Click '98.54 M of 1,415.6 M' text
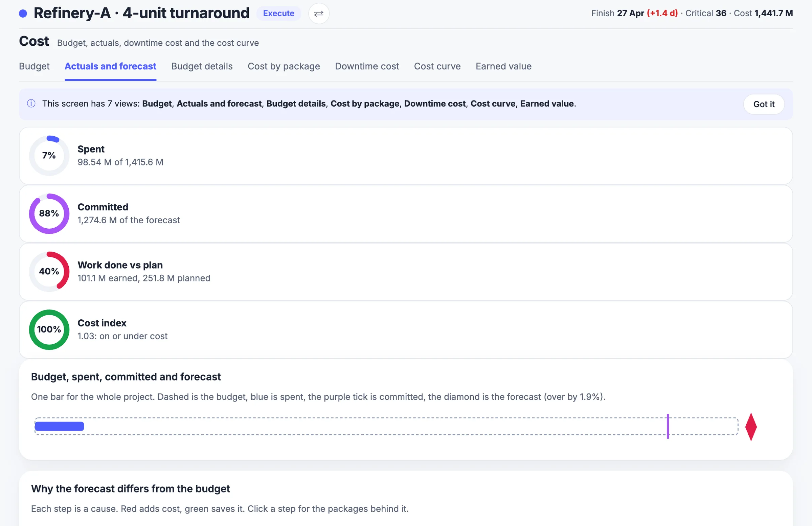Image resolution: width=812 pixels, height=526 pixels. tap(120, 162)
